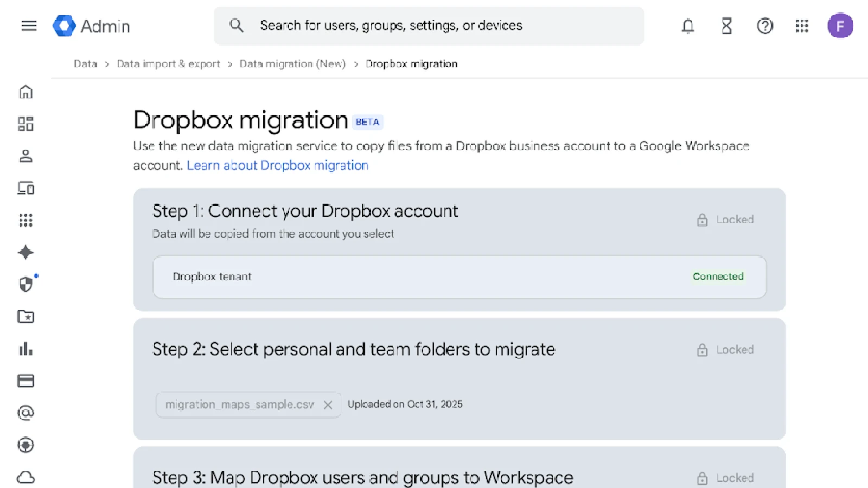Click the Google Admin logo
This screenshot has width=868, height=488.
click(91, 26)
